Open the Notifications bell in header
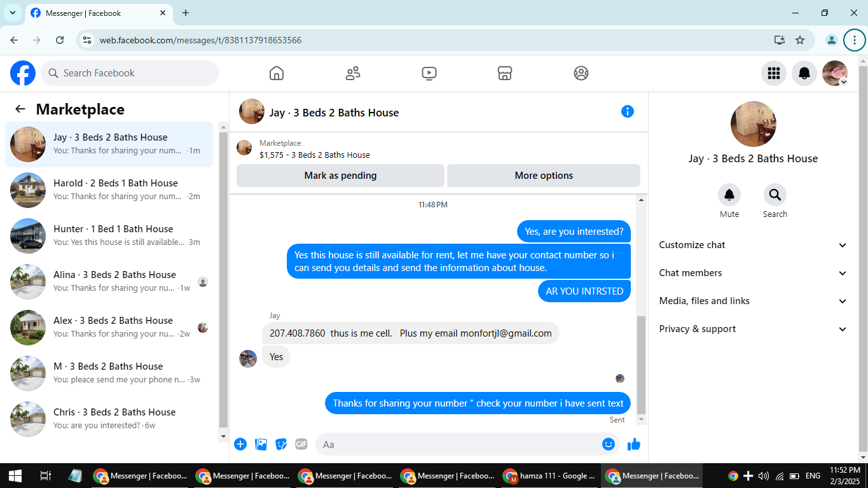Image resolution: width=868 pixels, height=488 pixels. (x=804, y=73)
